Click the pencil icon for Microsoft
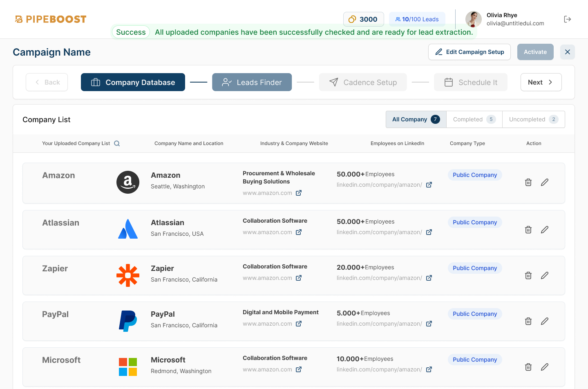The height and width of the screenshot is (389, 588). click(545, 367)
